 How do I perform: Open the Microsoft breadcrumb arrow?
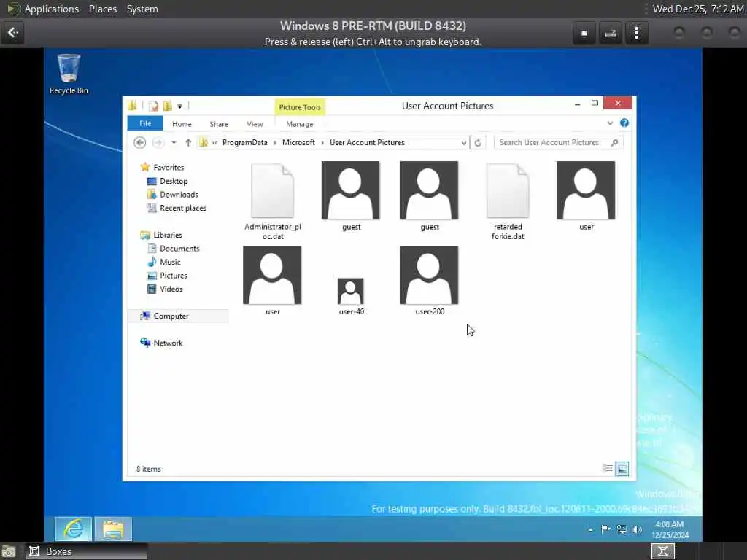[322, 142]
